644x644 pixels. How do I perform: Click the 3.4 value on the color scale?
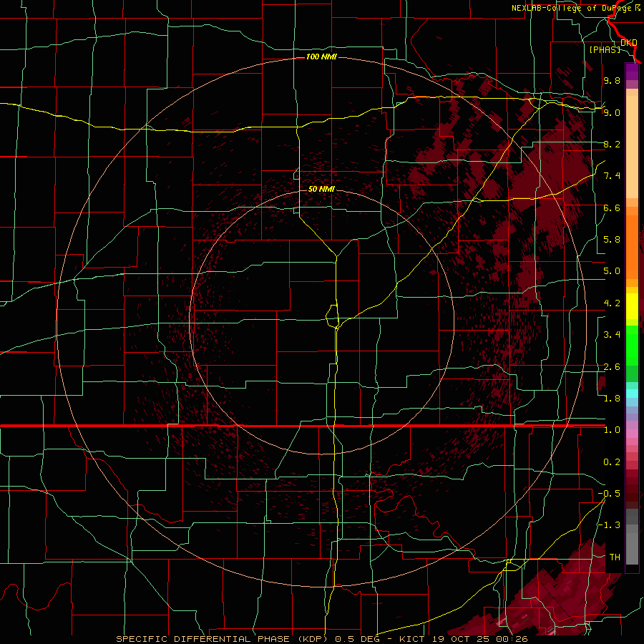[612, 335]
